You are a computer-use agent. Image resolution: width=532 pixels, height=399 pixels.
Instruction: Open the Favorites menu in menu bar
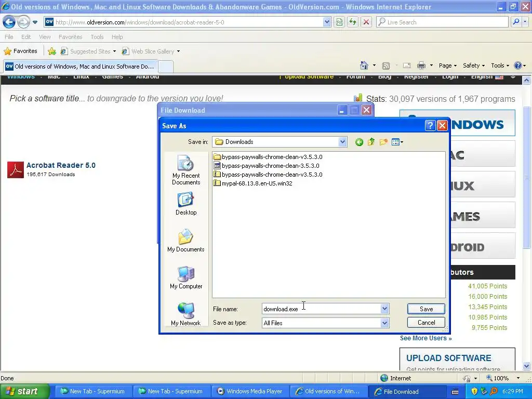(70, 37)
